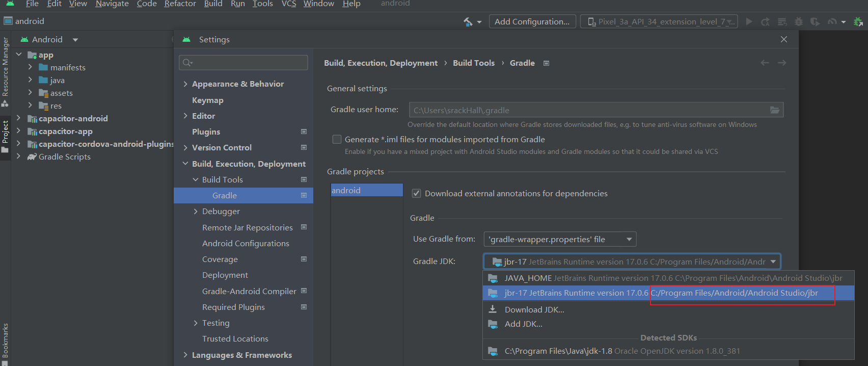This screenshot has height=366, width=868.
Task: Open the Pixel_3a device selector dropdown
Action: (x=659, y=21)
